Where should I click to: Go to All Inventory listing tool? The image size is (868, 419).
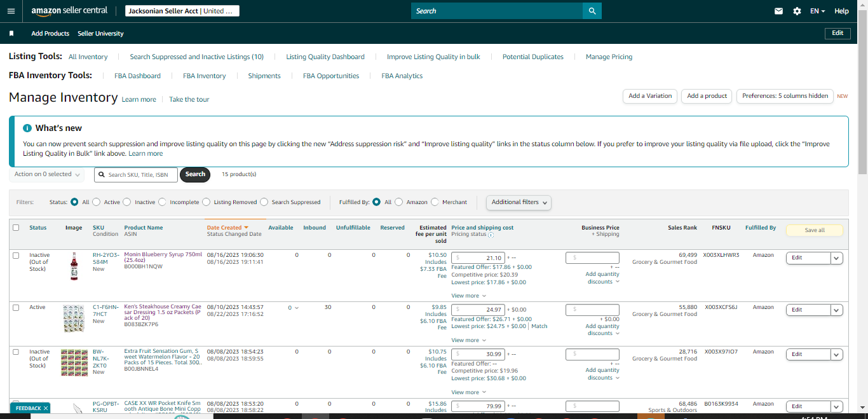[88, 57]
